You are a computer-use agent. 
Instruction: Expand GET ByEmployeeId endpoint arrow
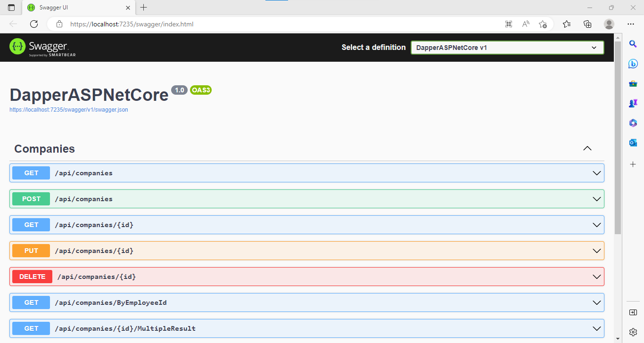597,302
